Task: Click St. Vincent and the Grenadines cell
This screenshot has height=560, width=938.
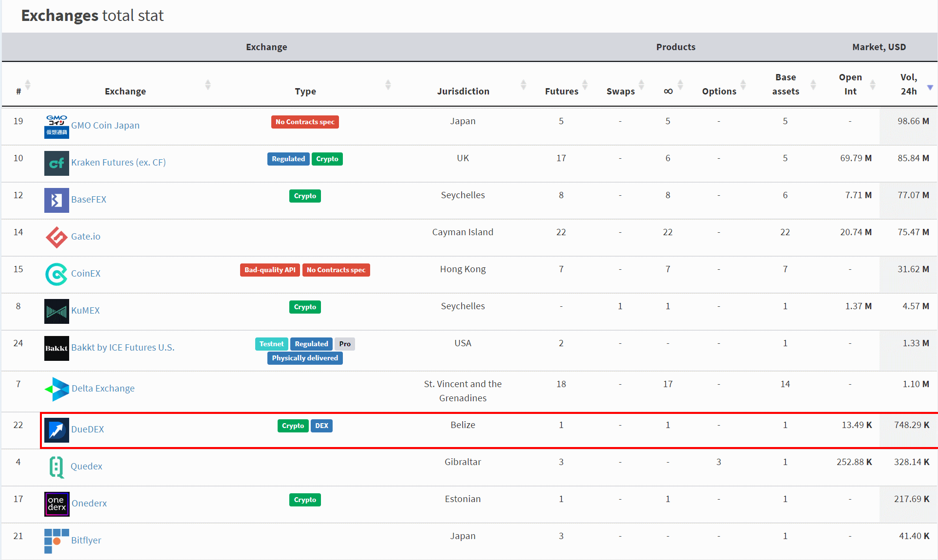Action: (x=463, y=391)
